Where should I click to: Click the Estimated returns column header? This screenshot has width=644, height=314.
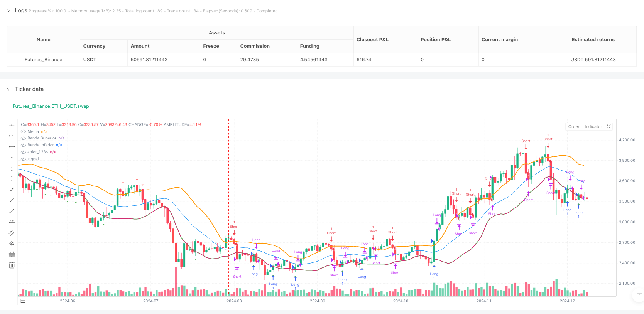593,40
